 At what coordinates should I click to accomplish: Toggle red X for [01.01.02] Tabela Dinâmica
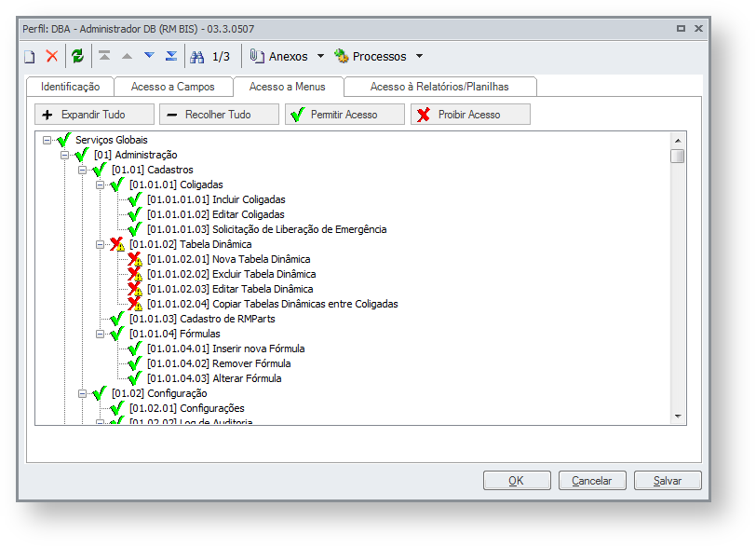tap(117, 244)
